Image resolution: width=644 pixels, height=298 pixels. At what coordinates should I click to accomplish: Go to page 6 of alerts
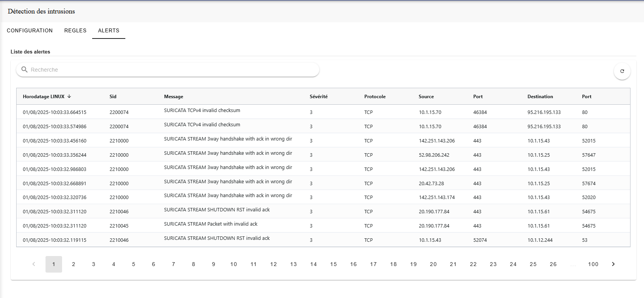pos(153,264)
